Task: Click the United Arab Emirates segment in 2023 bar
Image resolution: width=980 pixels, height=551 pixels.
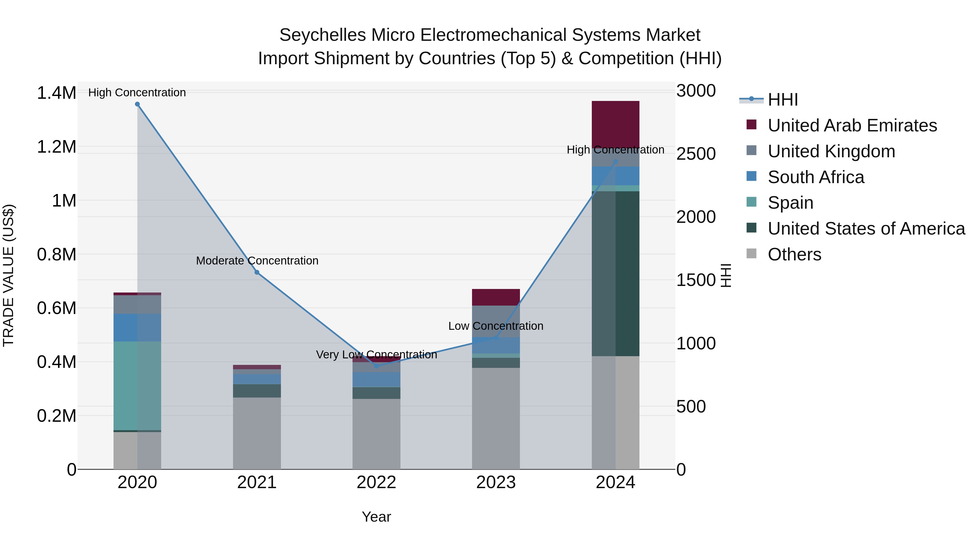Action: 496,297
